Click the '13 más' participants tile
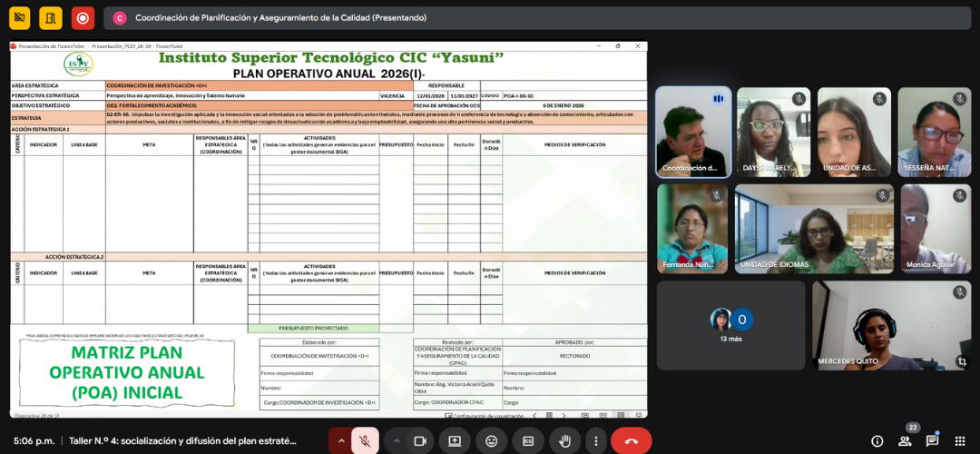This screenshot has width=980, height=454. click(730, 325)
